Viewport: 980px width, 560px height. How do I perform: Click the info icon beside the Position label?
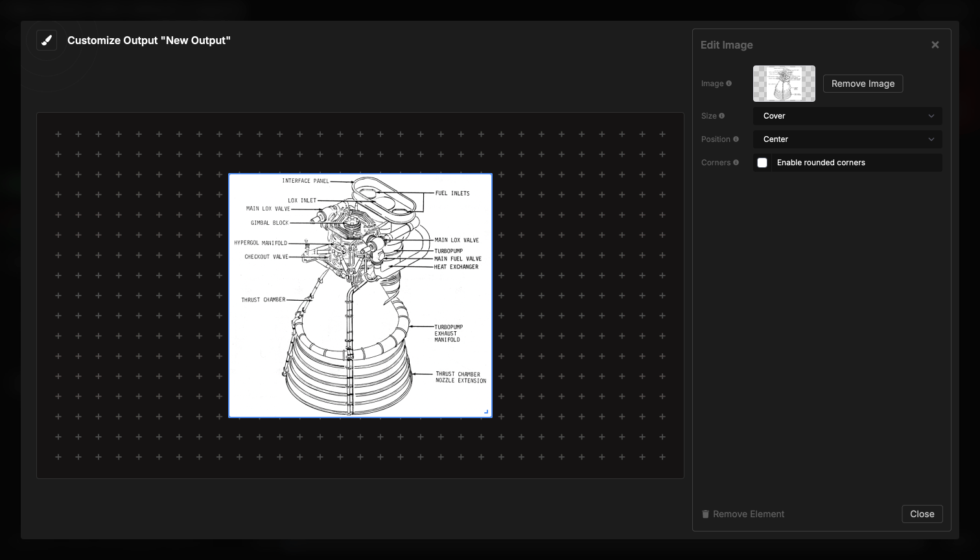(737, 139)
